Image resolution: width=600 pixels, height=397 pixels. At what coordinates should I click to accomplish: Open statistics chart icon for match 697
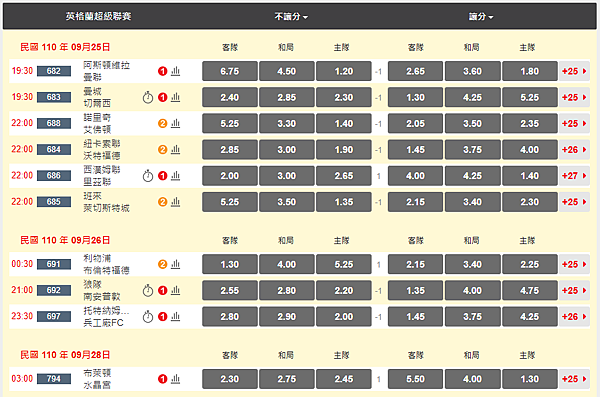(x=175, y=317)
